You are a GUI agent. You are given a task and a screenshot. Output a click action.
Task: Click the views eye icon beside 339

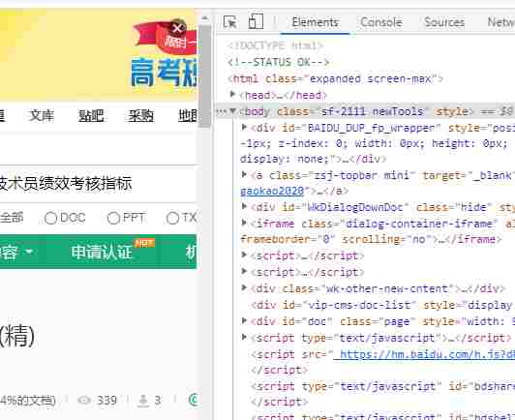click(84, 400)
